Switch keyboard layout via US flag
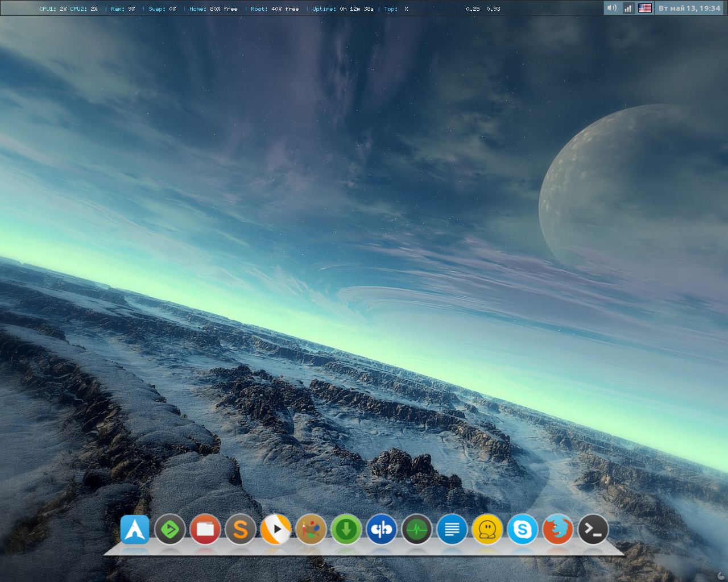The width and height of the screenshot is (728, 582). [645, 8]
